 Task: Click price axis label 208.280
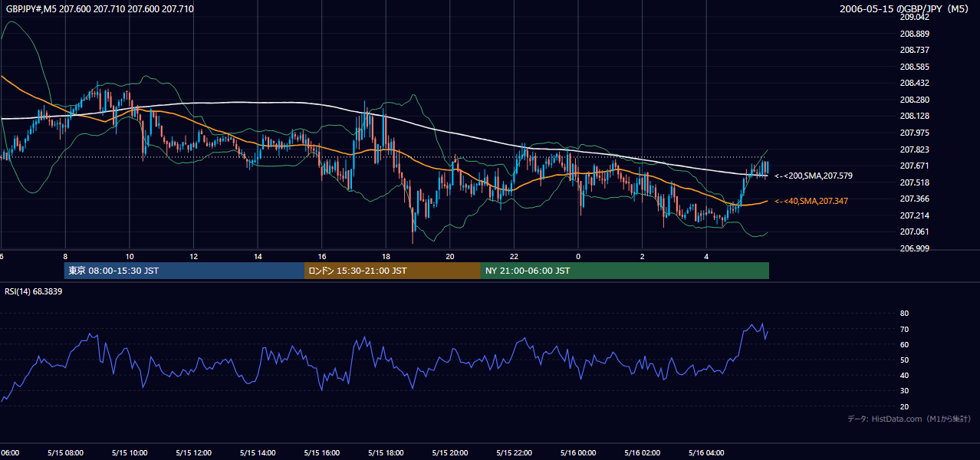(x=914, y=100)
